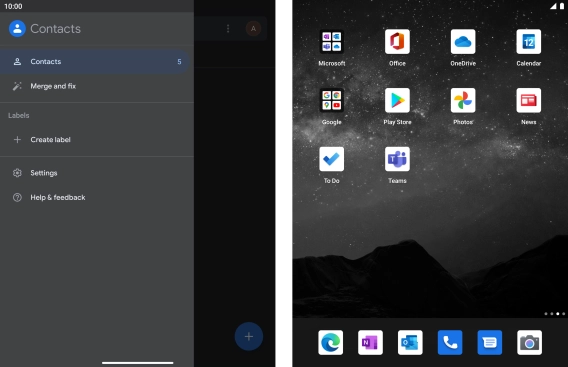Open the Phone dialer app
Image resolution: width=568 pixels, height=367 pixels.
coord(450,342)
